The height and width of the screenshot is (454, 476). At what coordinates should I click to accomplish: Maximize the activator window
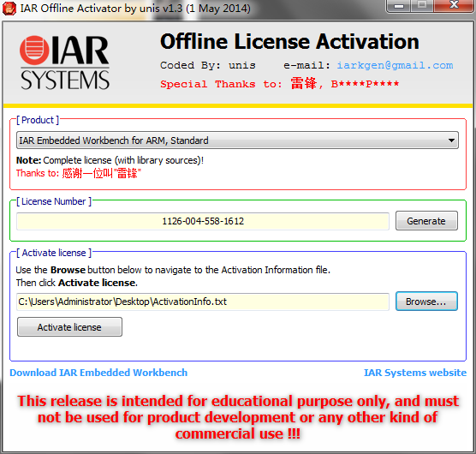[422, 5]
